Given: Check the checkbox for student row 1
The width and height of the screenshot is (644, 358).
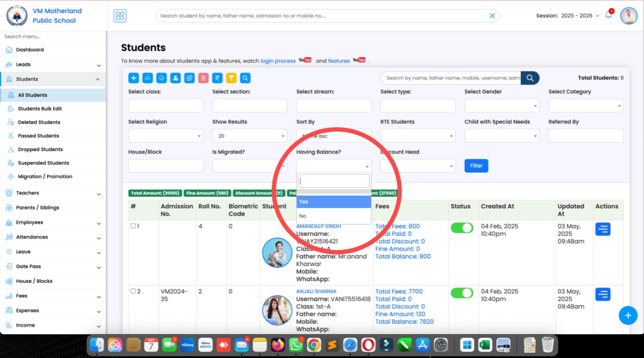Looking at the screenshot, I should tap(133, 226).
